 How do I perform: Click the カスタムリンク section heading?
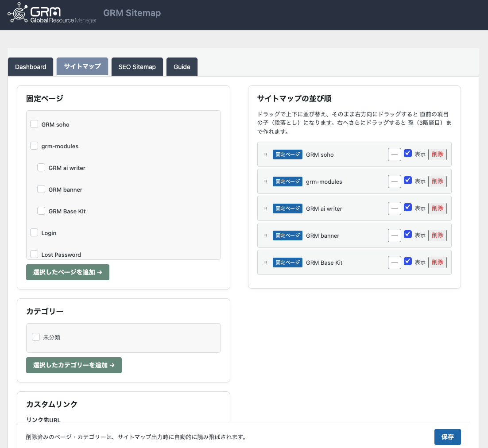tap(52, 404)
